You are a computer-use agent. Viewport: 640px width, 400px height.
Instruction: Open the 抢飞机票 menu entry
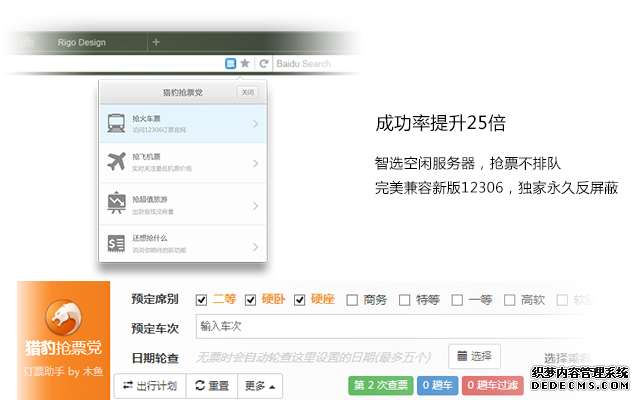[183, 163]
